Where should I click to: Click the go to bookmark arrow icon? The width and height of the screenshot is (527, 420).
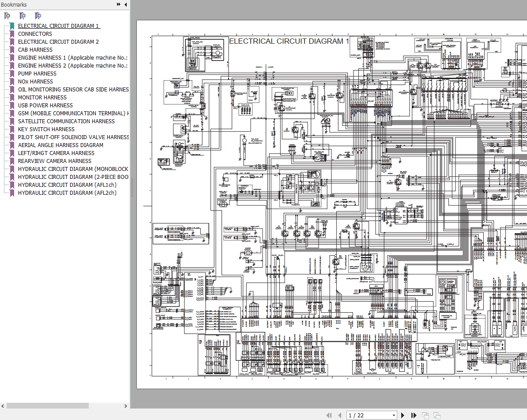[38, 16]
